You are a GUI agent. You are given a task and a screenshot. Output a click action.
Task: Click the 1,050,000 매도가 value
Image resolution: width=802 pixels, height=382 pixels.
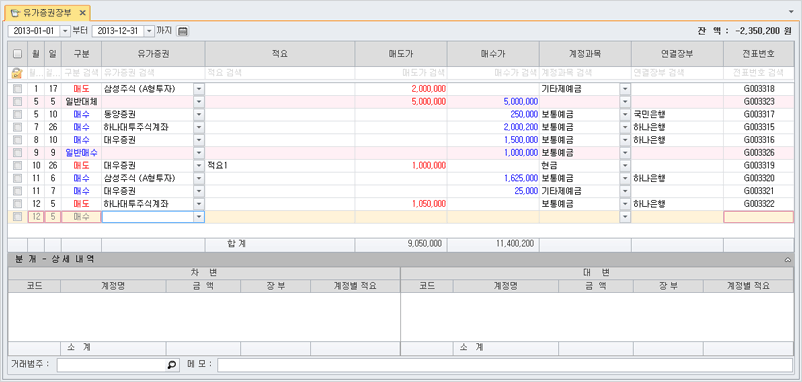(429, 204)
